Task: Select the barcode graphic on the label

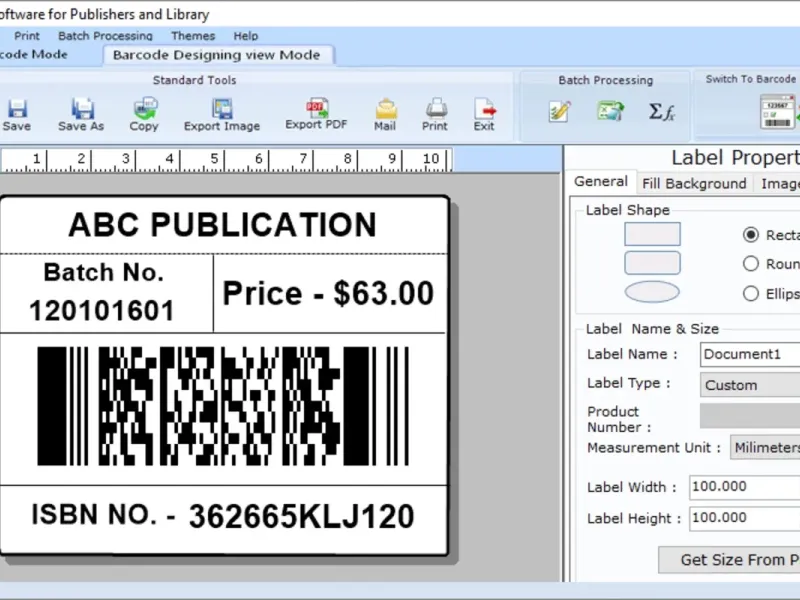Action: click(223, 406)
